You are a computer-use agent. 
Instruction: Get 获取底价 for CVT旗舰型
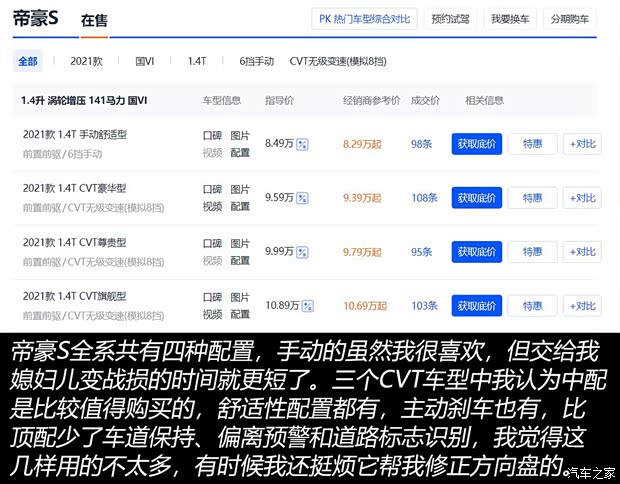pyautogui.click(x=477, y=306)
